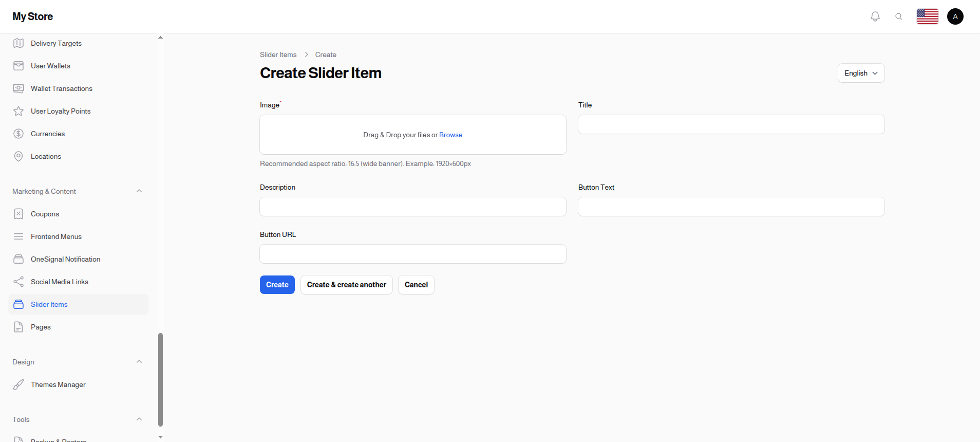The height and width of the screenshot is (442, 980).
Task: Click the Social Media Links share icon
Action: pos(18,282)
